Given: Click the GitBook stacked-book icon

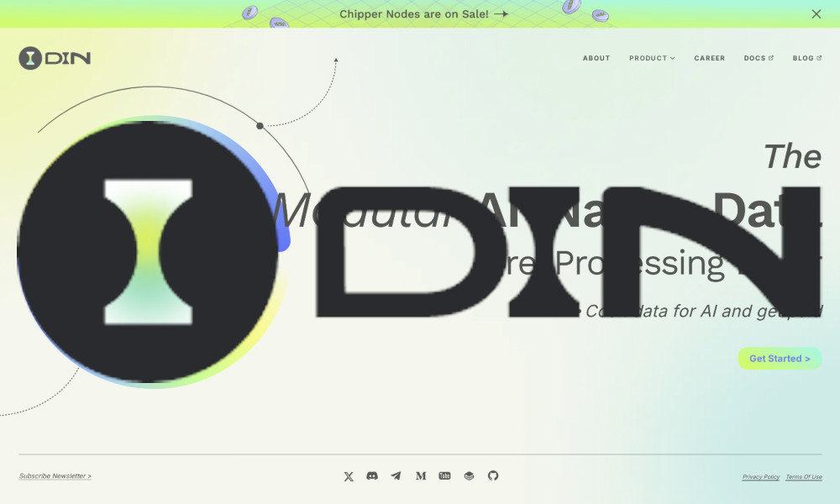Looking at the screenshot, I should [469, 475].
